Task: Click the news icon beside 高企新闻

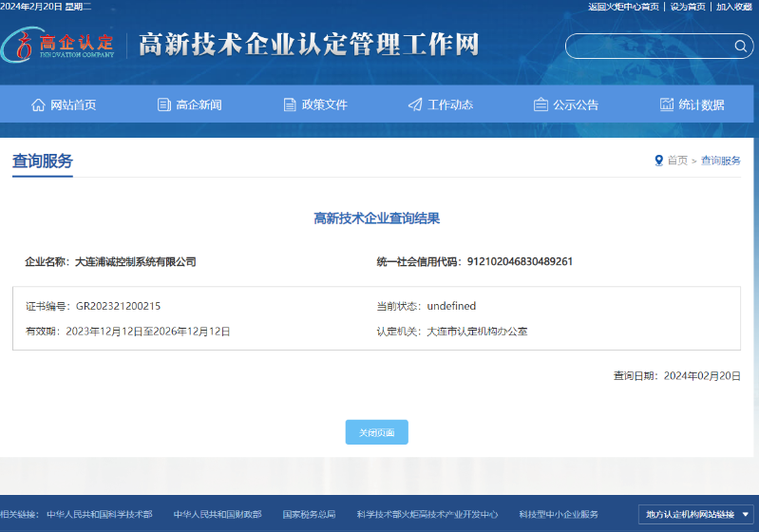Action: tap(164, 104)
